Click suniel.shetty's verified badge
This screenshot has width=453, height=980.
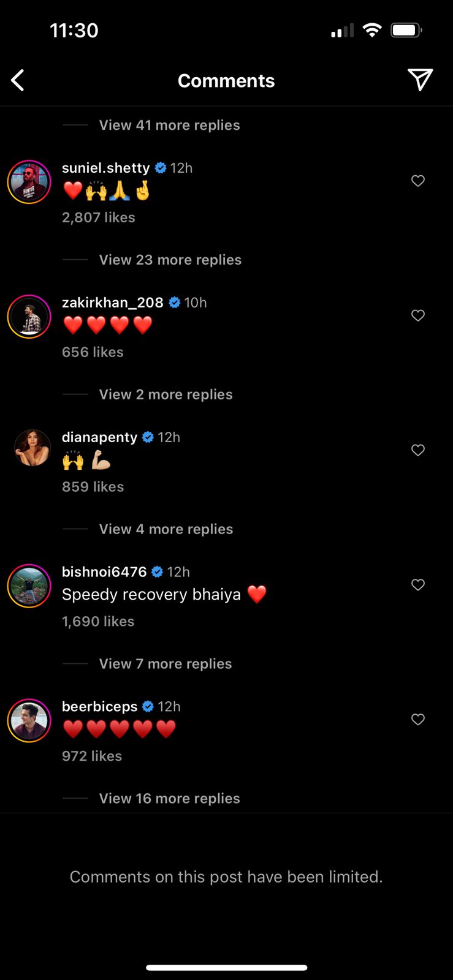tap(161, 167)
